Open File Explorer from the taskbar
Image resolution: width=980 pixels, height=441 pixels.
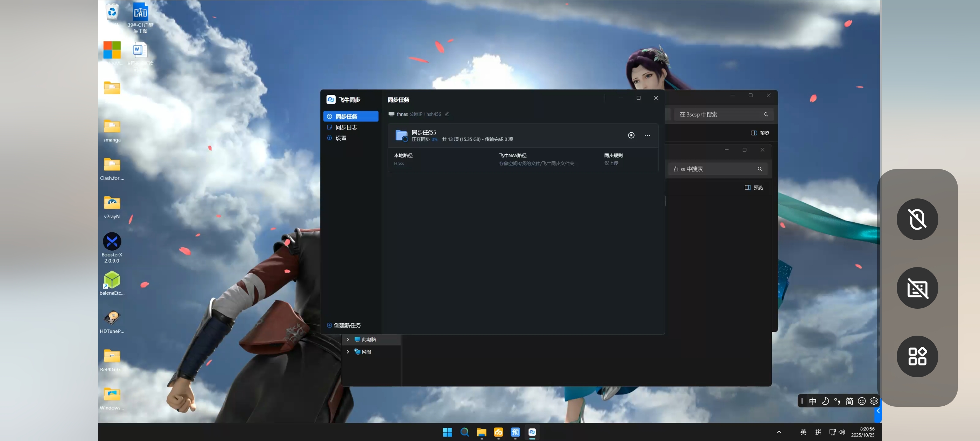(481, 432)
